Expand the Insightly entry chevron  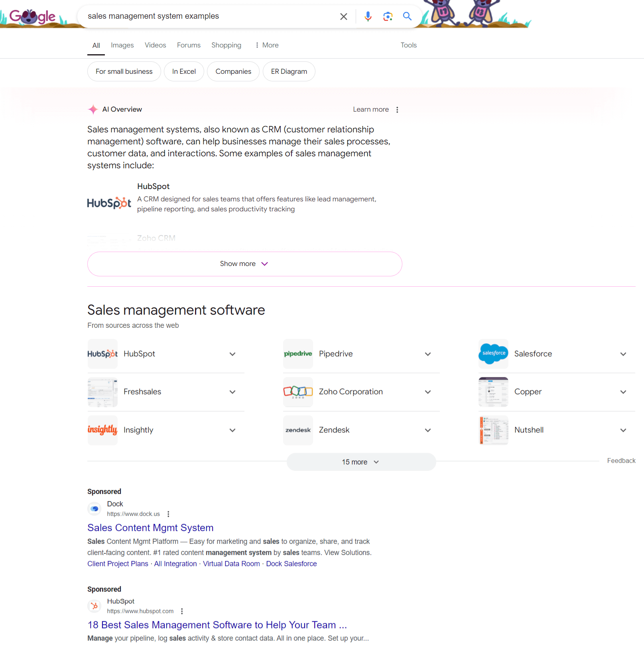232,430
